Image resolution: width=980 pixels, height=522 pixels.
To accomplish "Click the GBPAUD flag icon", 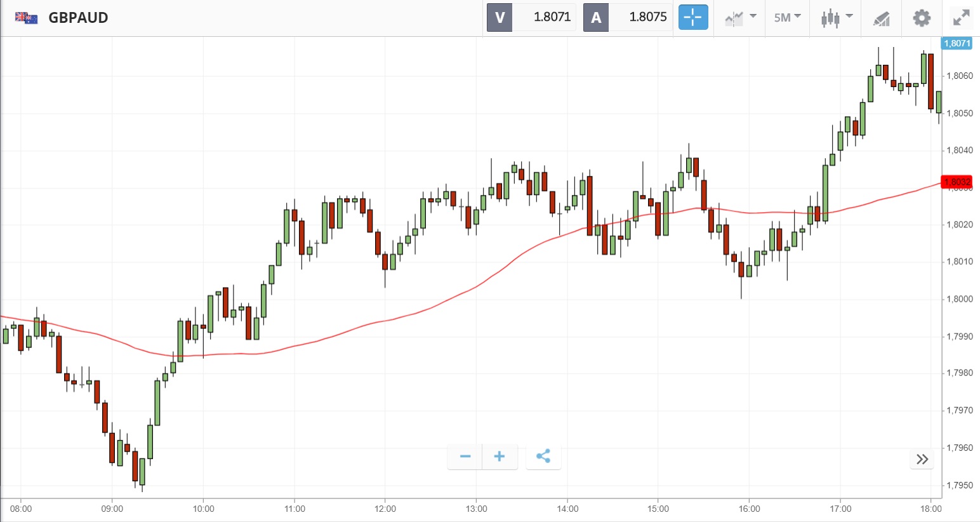I will [26, 18].
